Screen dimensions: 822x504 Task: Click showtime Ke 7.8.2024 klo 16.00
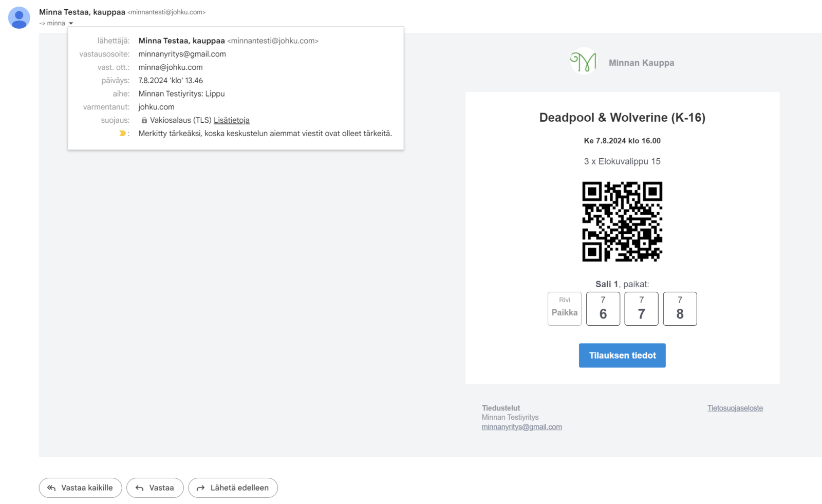click(622, 141)
